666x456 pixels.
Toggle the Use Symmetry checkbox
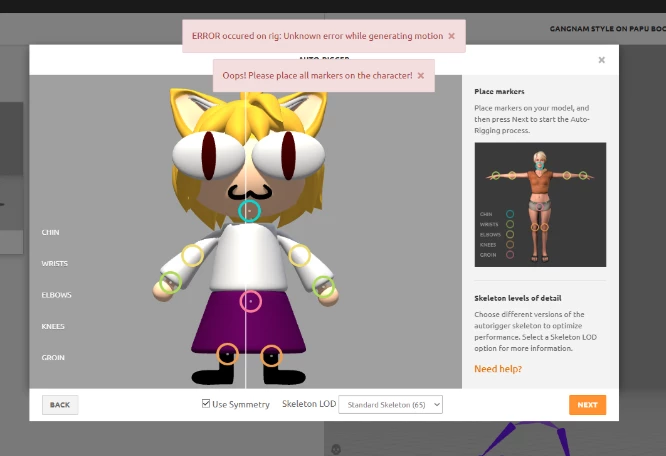pos(206,403)
